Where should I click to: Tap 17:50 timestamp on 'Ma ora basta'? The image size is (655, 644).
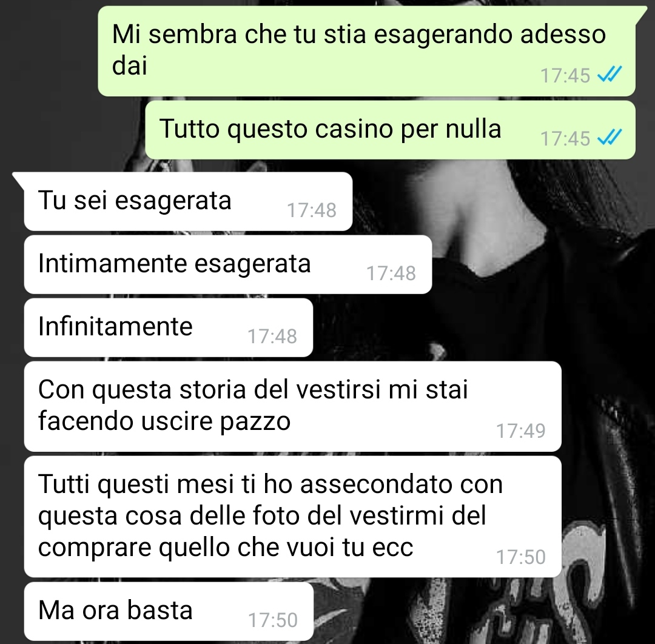coord(273,620)
